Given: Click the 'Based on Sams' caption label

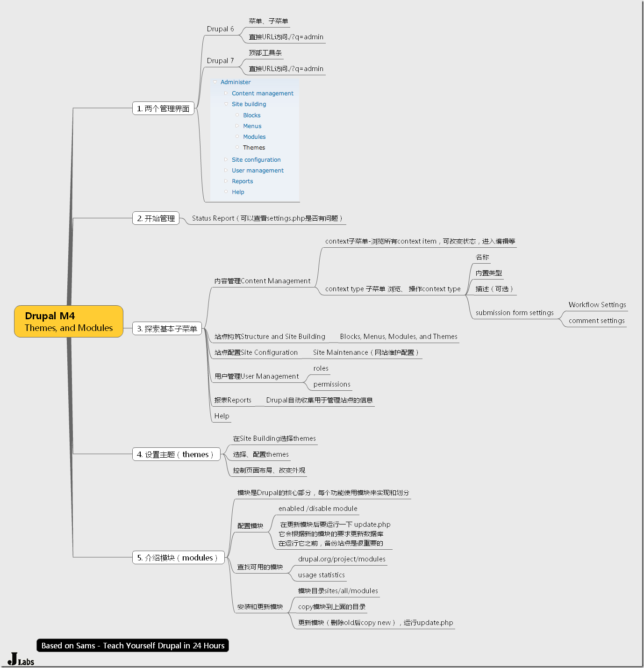Looking at the screenshot, I should click(133, 646).
